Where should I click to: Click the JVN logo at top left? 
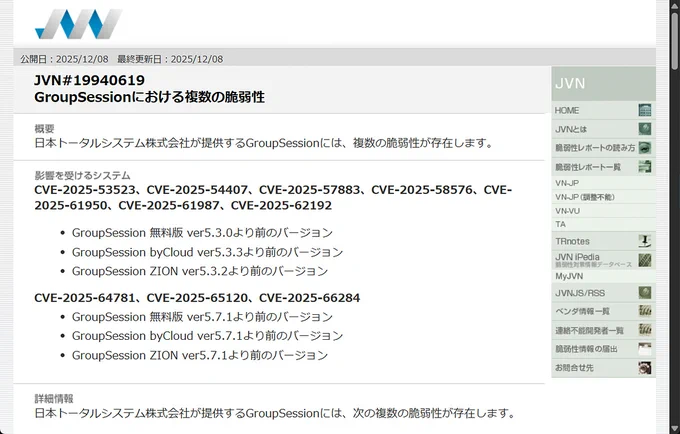[78, 24]
